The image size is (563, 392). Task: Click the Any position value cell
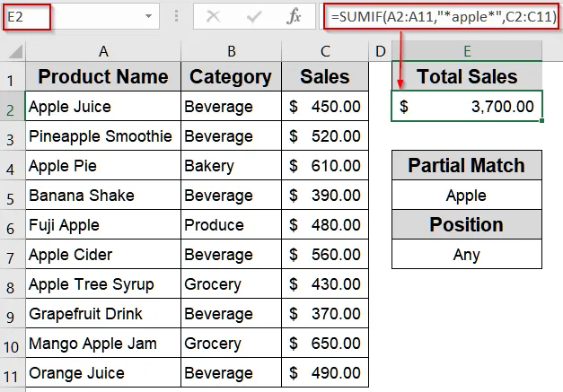point(467,254)
